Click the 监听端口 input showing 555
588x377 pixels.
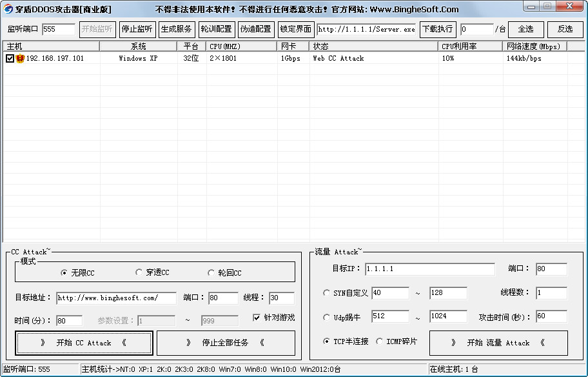[x=59, y=29]
